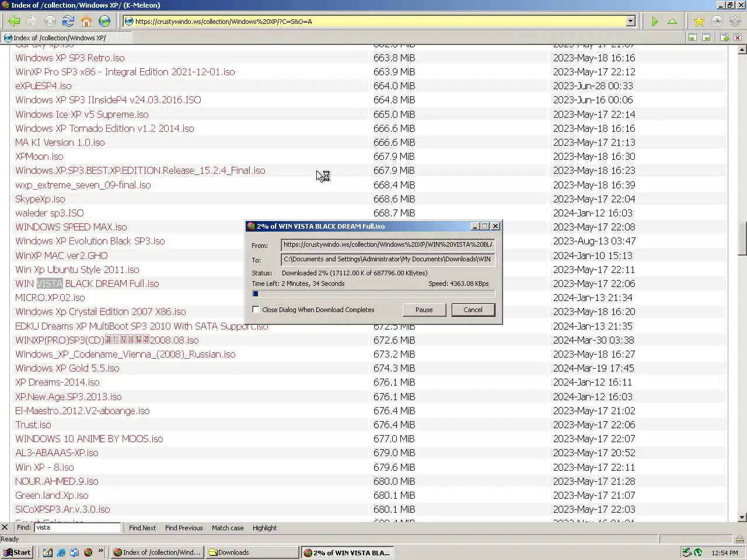Viewport: 747px width, 560px height.
Task: Open Green.land.Xp.iso link
Action: click(x=52, y=495)
